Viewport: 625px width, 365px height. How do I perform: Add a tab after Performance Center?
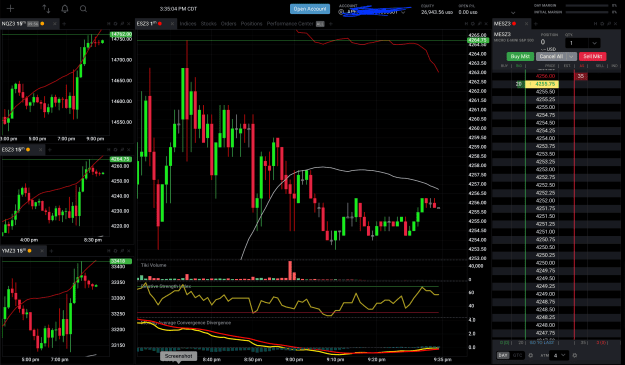click(330, 24)
